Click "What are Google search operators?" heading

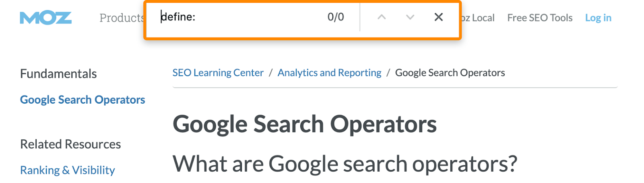point(345,164)
